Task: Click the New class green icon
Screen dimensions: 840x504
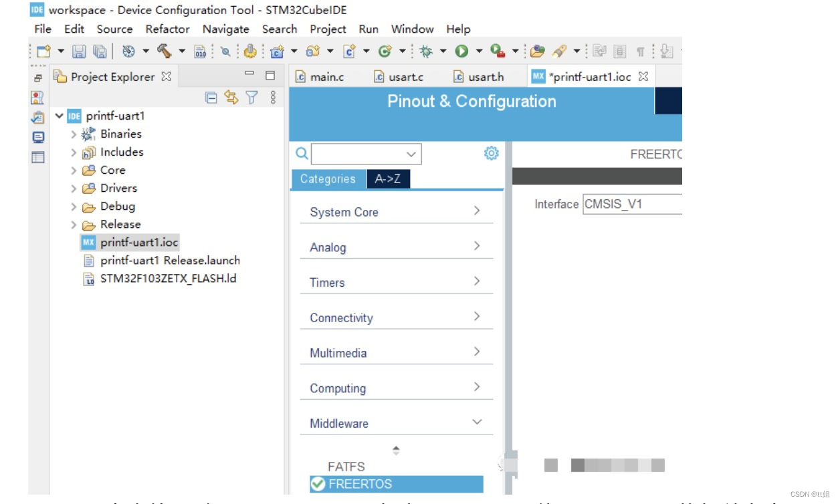Action: point(385,51)
